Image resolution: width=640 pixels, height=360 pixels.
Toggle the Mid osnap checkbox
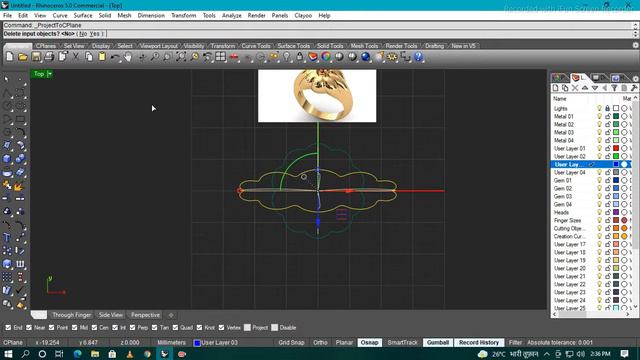click(x=75, y=327)
